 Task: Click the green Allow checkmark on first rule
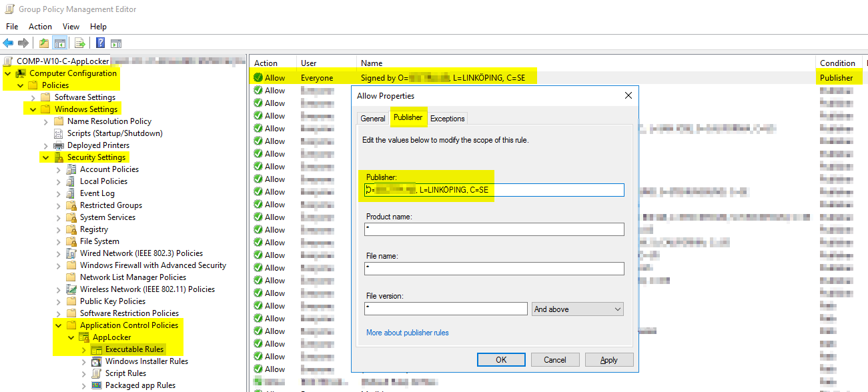pos(258,77)
